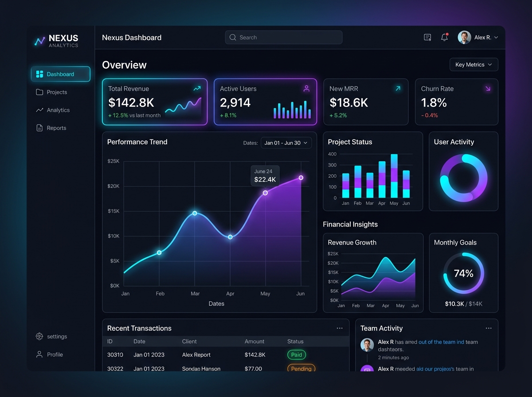Click the +12.5% vs last month text
Viewport: 532px width, 397px height.
134,115
